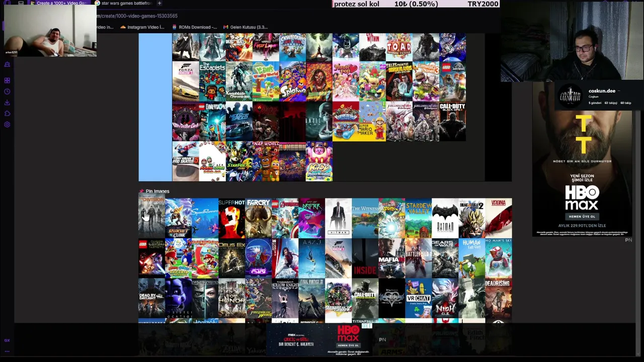Image resolution: width=644 pixels, height=362 pixels.
Task: Select Hitman cover in pool
Action: 338,218
